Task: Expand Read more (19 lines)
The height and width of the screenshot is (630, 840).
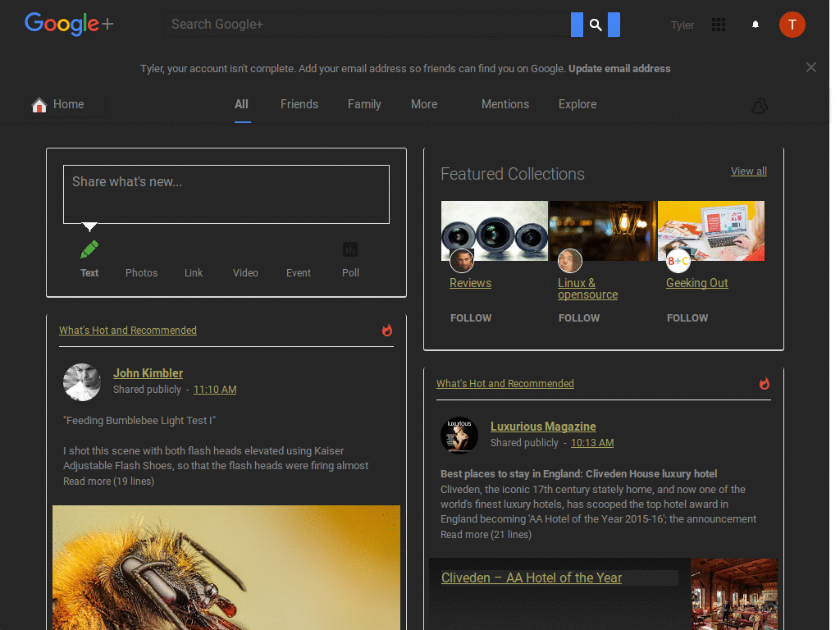Action: (x=109, y=481)
